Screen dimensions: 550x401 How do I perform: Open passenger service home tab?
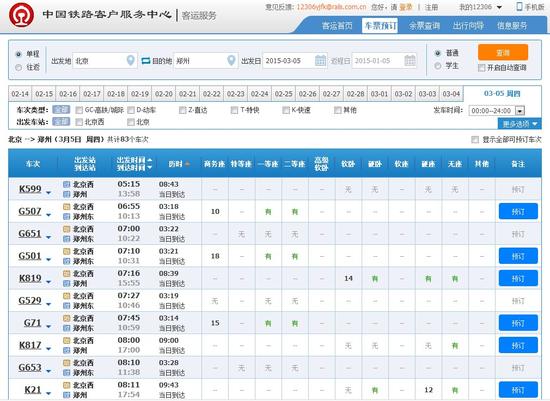(337, 26)
